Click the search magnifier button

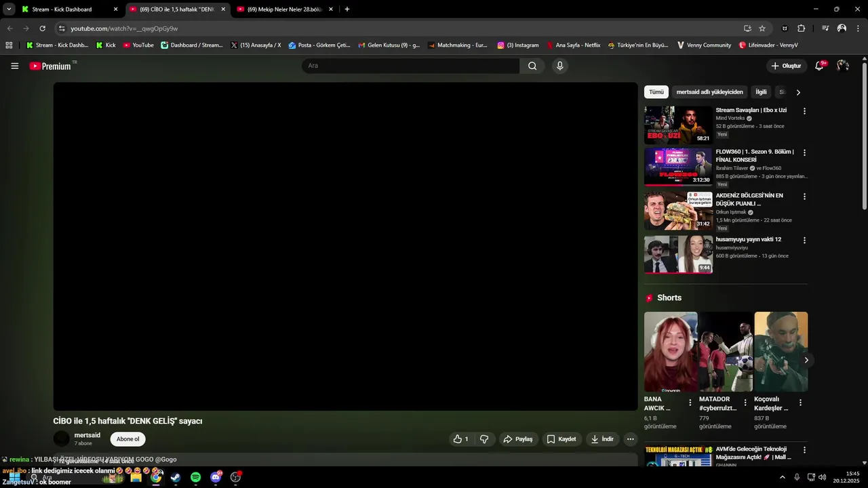tap(532, 66)
